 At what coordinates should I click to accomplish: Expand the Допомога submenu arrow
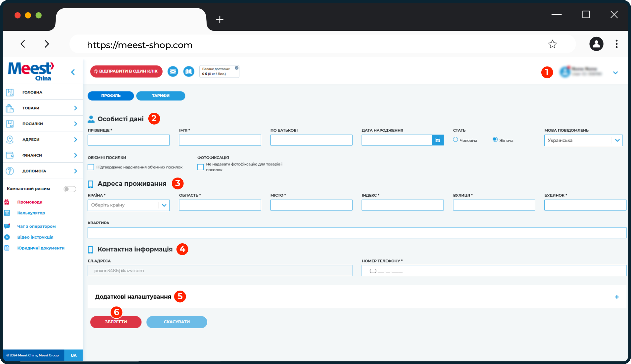point(75,171)
